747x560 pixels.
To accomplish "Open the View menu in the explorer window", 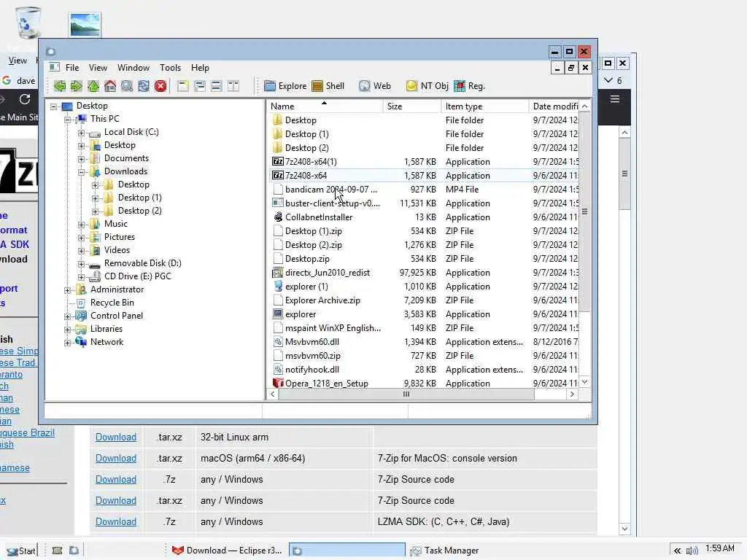I will pyautogui.click(x=98, y=68).
